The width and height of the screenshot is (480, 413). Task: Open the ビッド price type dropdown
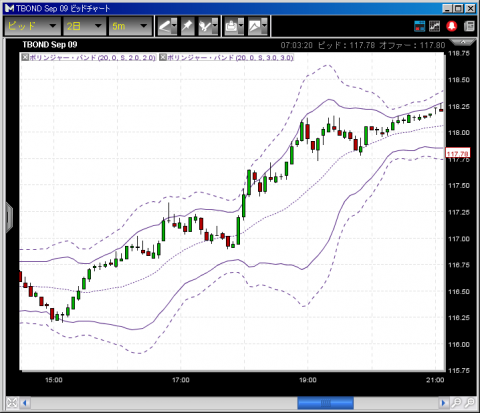click(32, 26)
